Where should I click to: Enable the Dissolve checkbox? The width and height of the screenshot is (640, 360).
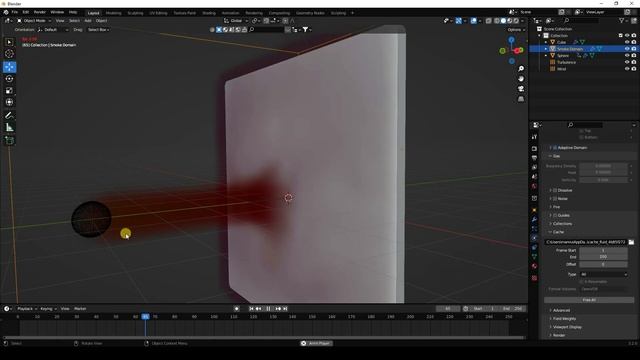point(555,191)
